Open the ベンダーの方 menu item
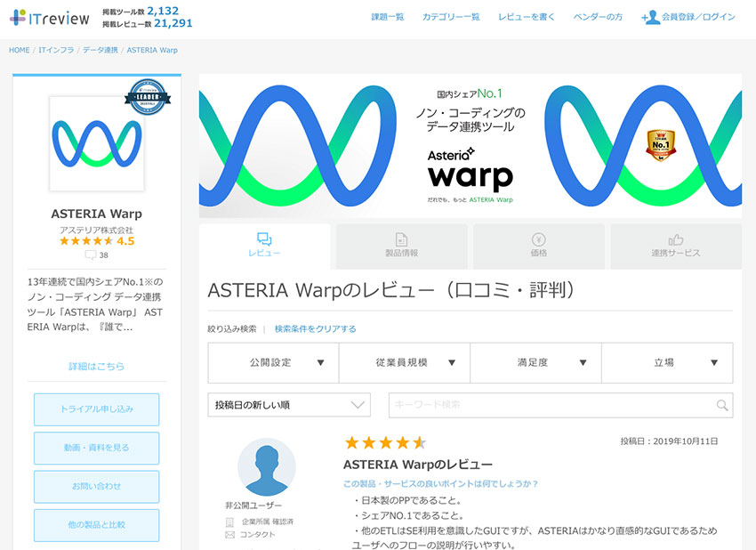756x550 pixels. 598,17
